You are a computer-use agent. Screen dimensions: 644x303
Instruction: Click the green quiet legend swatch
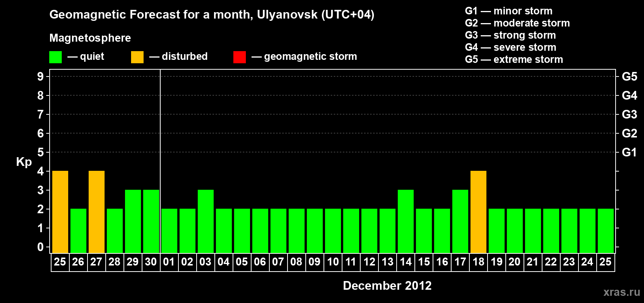pyautogui.click(x=55, y=57)
